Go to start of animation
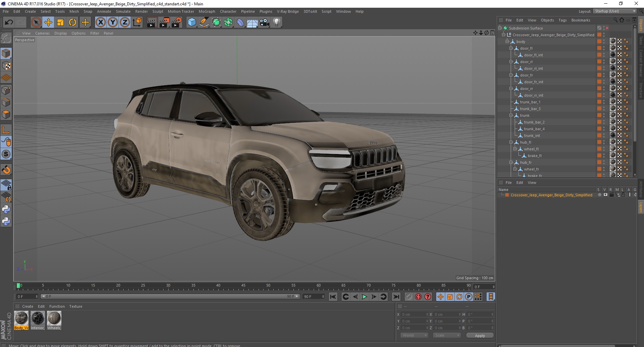This screenshot has width=644, height=347. [333, 297]
